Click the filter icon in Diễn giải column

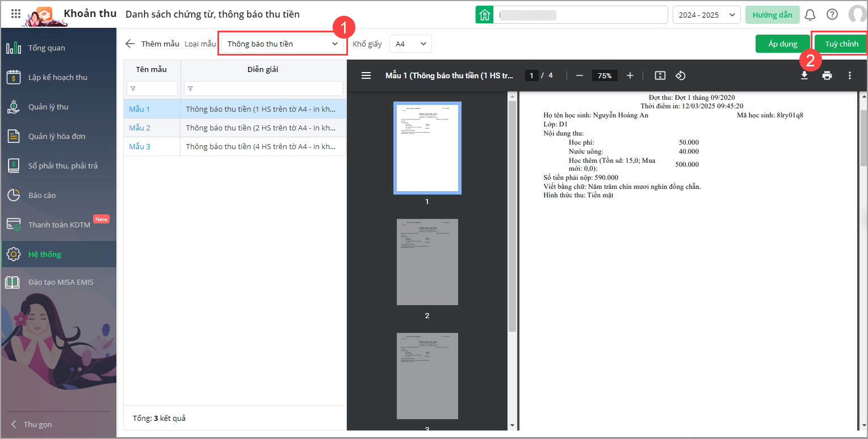click(x=190, y=88)
